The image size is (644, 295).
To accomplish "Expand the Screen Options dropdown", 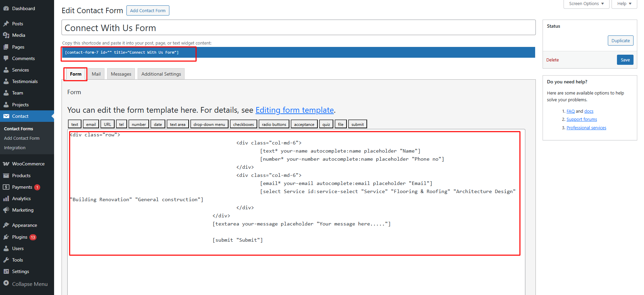I will tap(586, 4).
